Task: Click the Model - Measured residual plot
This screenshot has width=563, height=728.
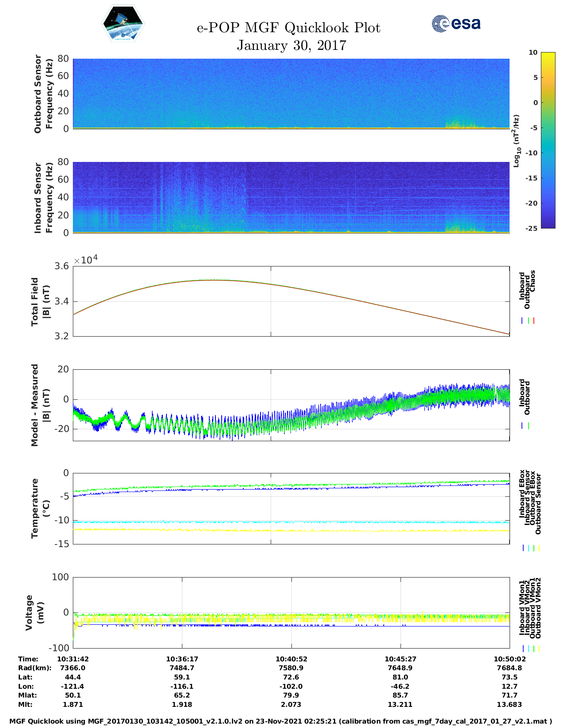Action: (291, 405)
